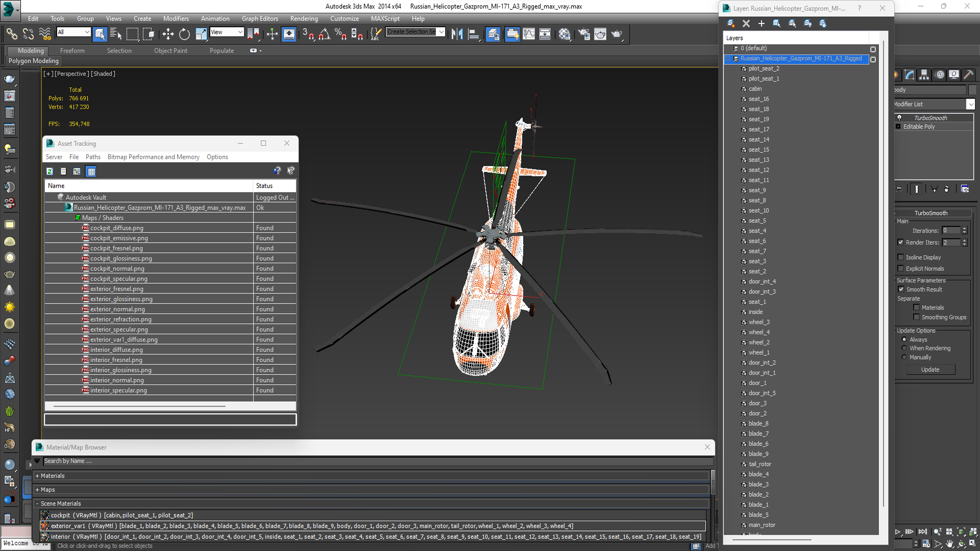Open Bitmap Performance and Memory menu
Viewport: 980px width, 551px height.
pos(153,157)
